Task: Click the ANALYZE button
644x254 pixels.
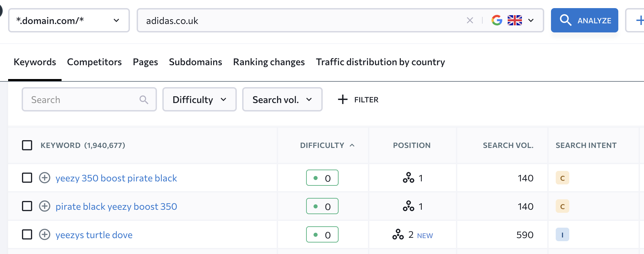Action: coord(584,20)
